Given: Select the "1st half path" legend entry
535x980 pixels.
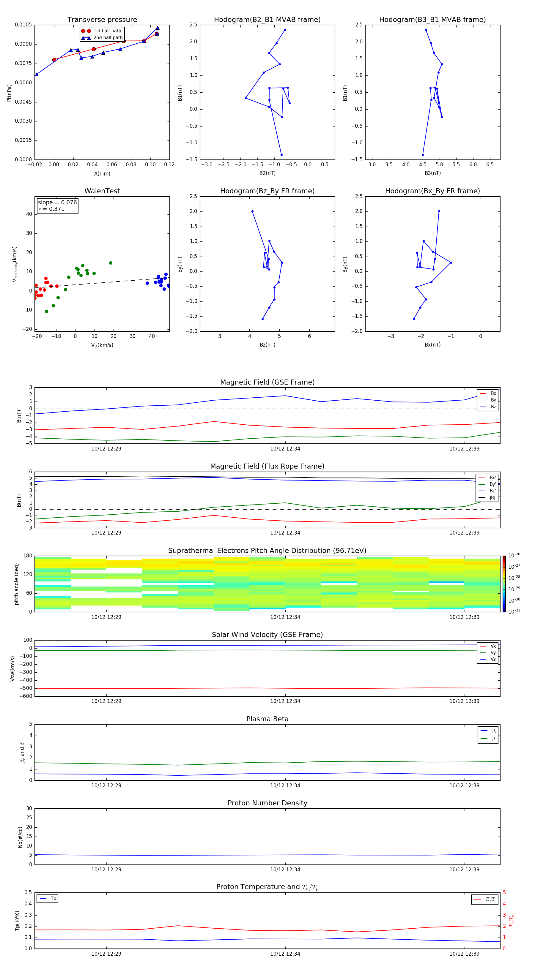Looking at the screenshot, I should [x=101, y=31].
